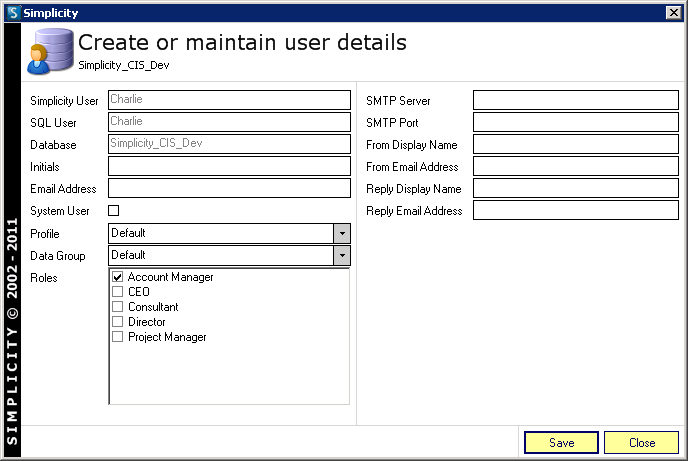Click the 'SQL User' label
Screen dimensions: 688x461
(53, 123)
